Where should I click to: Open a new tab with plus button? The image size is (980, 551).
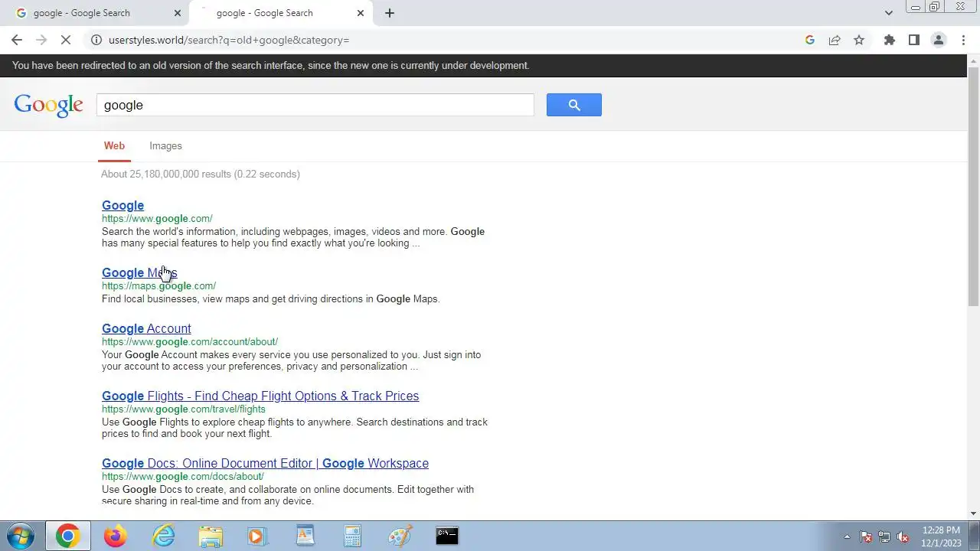pyautogui.click(x=390, y=13)
